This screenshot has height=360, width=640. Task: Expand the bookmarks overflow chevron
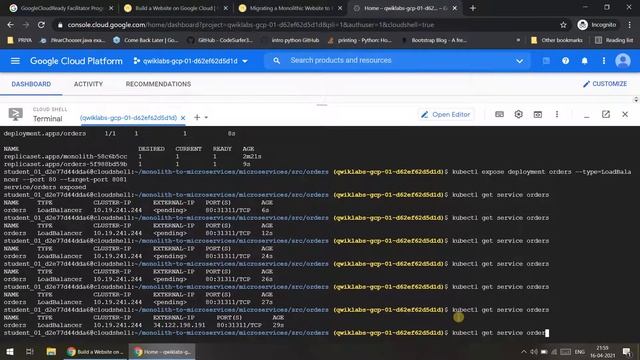[x=518, y=40]
